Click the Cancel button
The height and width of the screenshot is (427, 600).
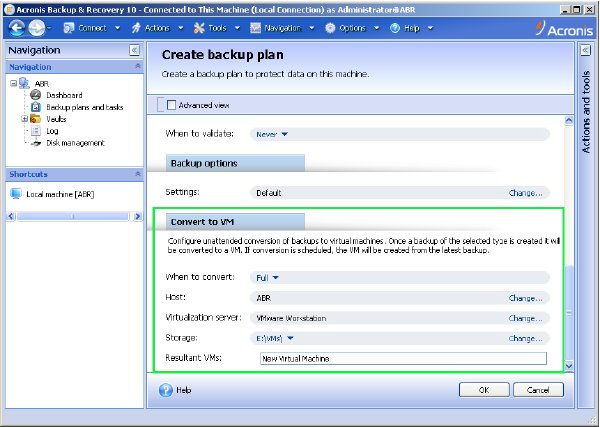coord(538,390)
